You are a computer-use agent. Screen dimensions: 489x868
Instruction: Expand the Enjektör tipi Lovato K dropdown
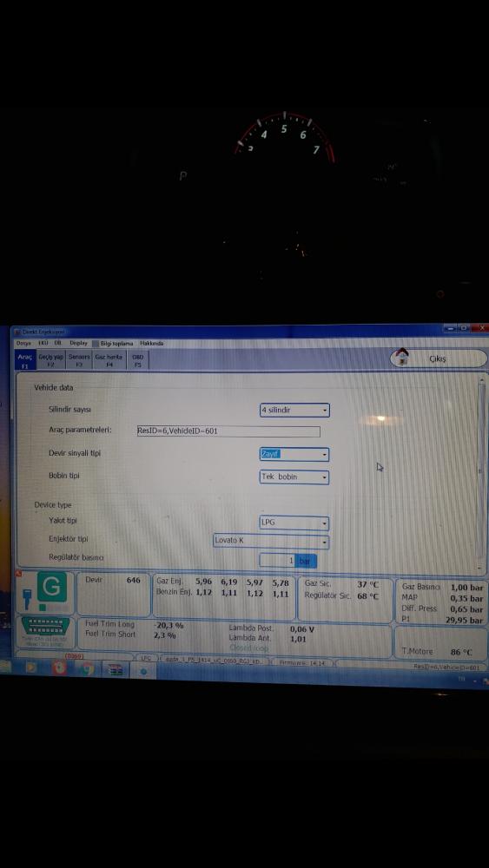pos(271,541)
